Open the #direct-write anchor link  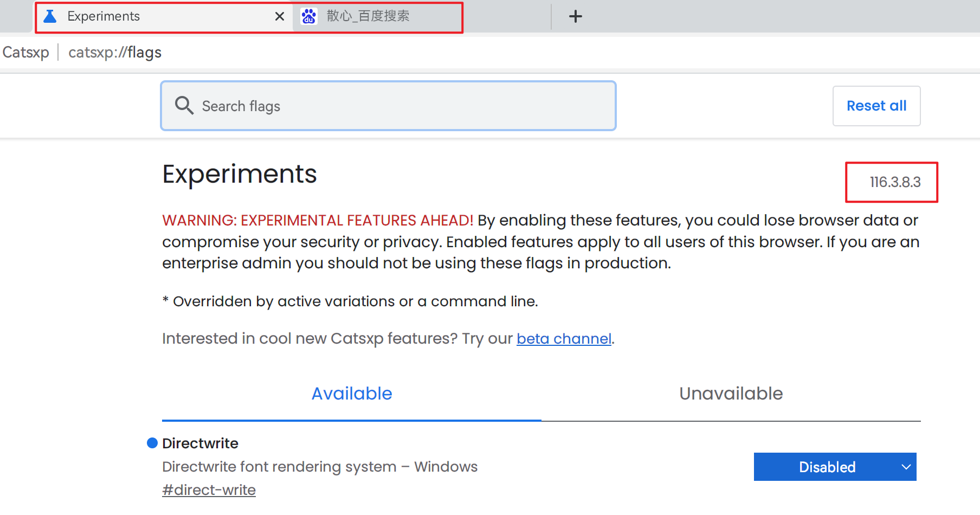coord(209,490)
